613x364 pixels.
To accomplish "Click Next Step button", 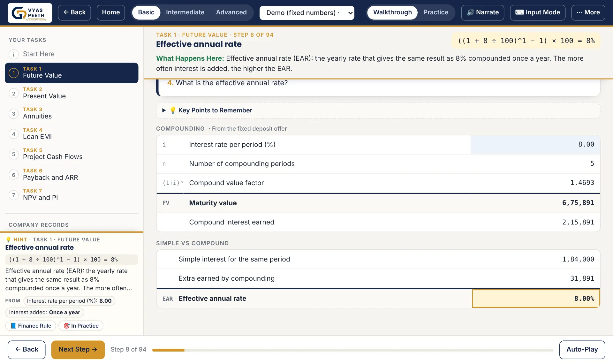I will 78,350.
